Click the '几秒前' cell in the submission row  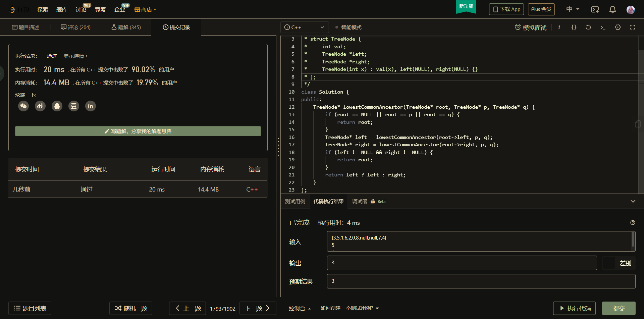point(21,190)
